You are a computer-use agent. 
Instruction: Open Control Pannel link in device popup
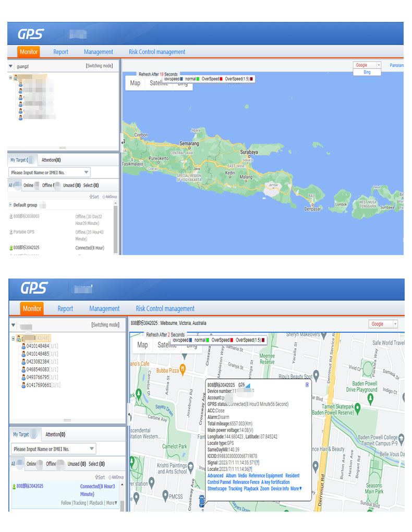pyautogui.click(x=219, y=482)
